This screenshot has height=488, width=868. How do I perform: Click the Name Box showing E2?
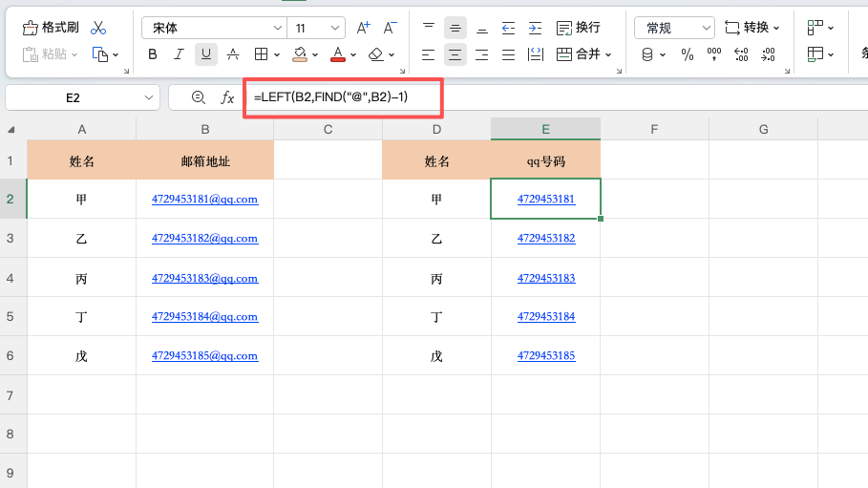tap(74, 98)
